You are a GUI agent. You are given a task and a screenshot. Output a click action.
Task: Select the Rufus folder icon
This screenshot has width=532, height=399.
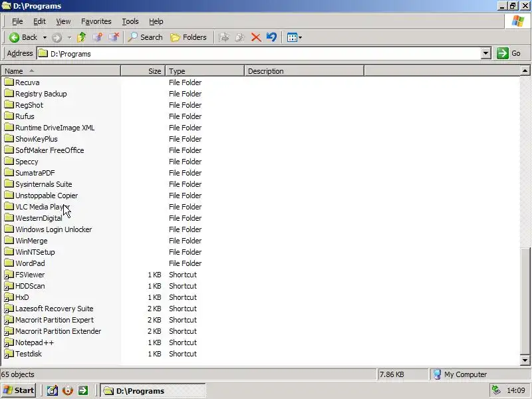(9, 116)
